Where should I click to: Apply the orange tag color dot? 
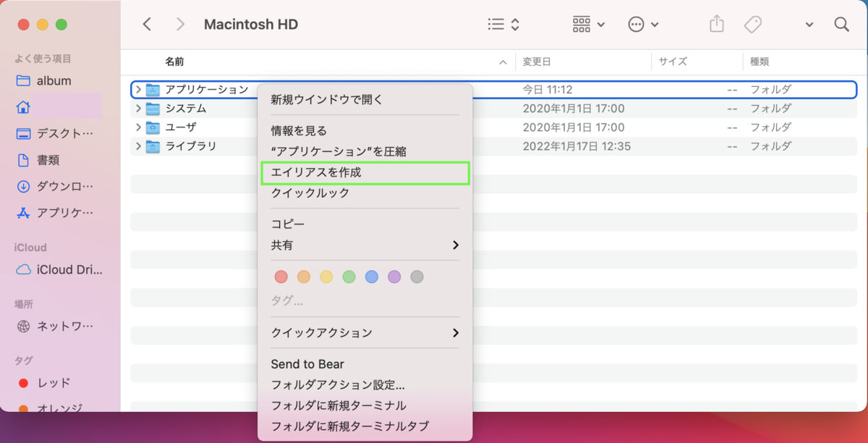click(304, 277)
